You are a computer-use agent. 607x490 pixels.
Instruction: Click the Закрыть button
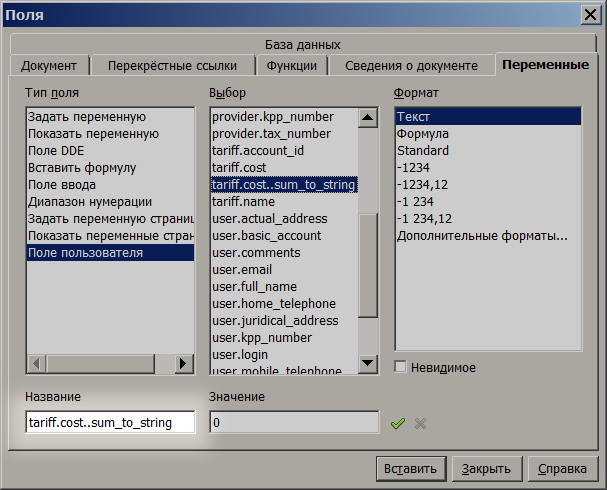click(x=486, y=469)
